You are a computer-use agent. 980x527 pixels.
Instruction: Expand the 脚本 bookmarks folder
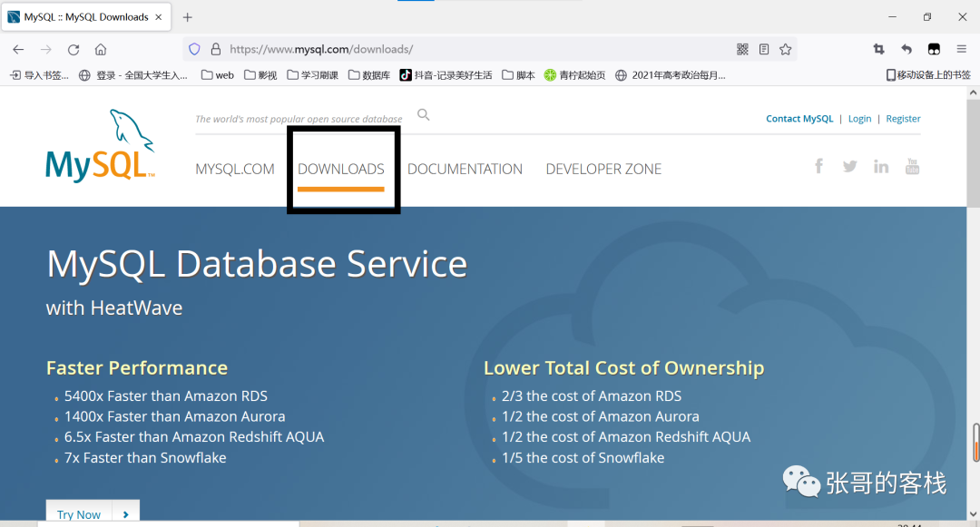coord(518,75)
